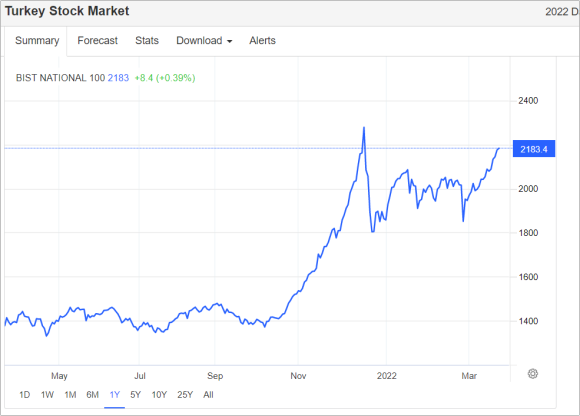Select the 6M time range
This screenshot has height=416, width=580.
tap(92, 395)
